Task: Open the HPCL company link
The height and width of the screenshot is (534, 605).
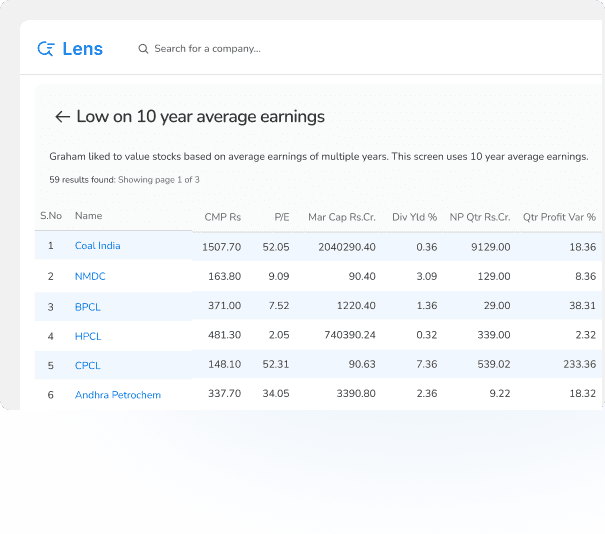Action: 88,336
